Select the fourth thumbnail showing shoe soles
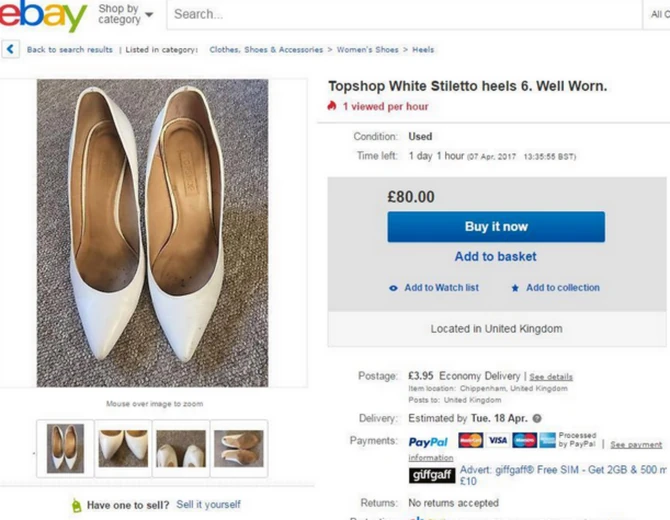The width and height of the screenshot is (670, 520). [x=239, y=448]
